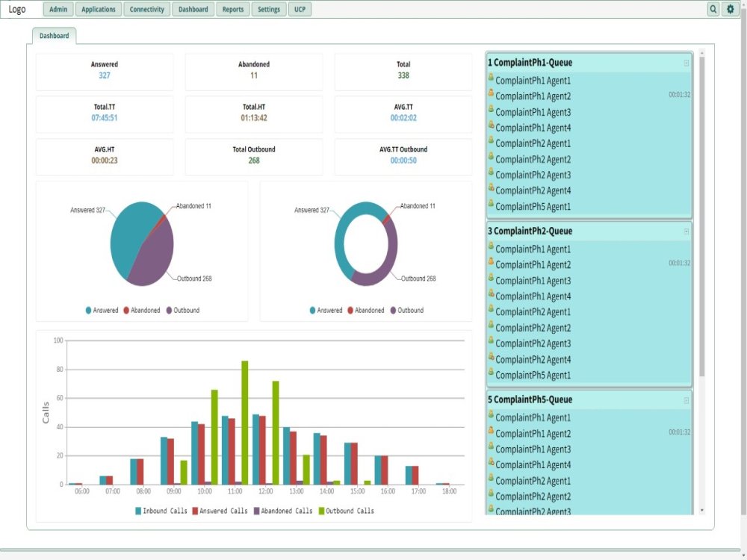Click ComplaintPh1 Agent1 status icon in ComplaintPh5-Queue

pos(491,414)
